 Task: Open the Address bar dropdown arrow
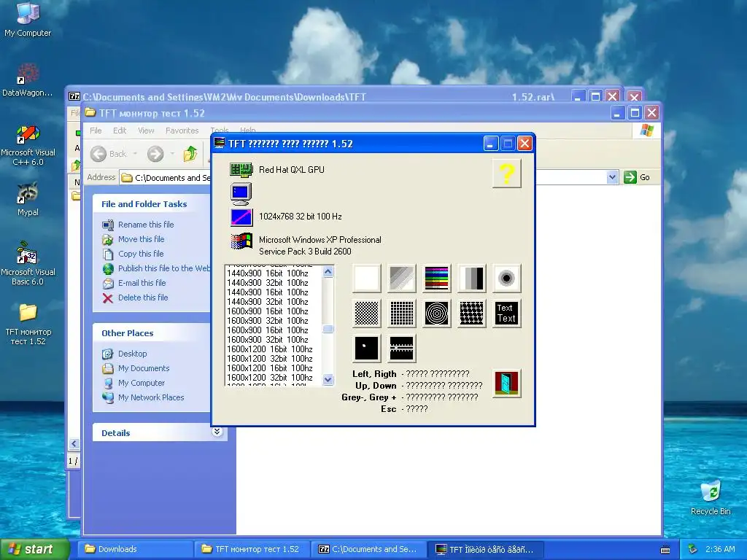coord(612,177)
